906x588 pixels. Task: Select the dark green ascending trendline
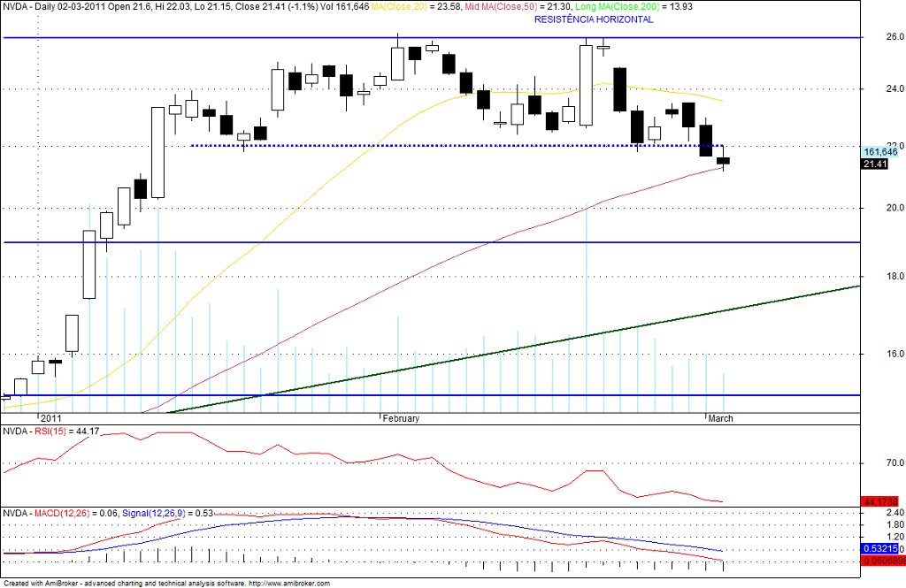pos(513,349)
